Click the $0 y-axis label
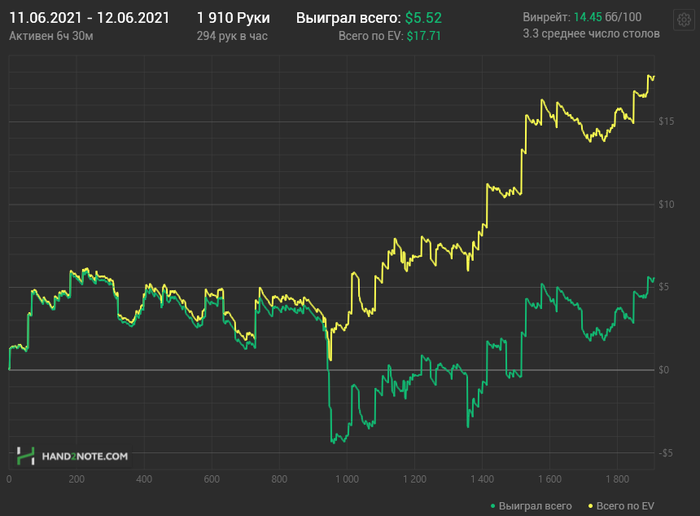Image resolution: width=700 pixels, height=516 pixels. point(664,370)
